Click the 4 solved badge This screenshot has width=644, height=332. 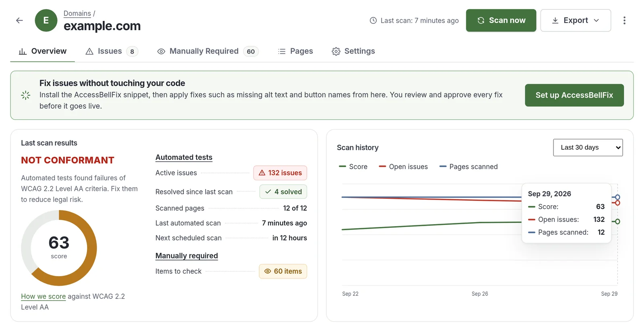pos(283,192)
